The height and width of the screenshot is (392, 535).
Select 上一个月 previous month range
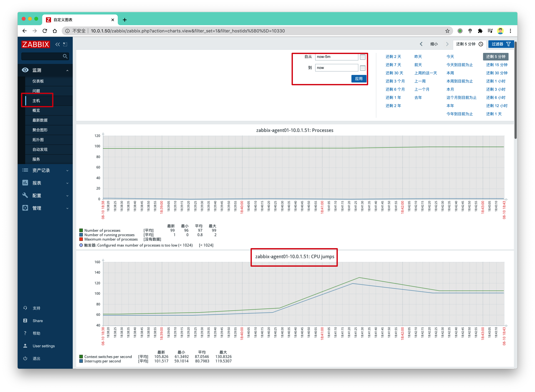pos(422,89)
